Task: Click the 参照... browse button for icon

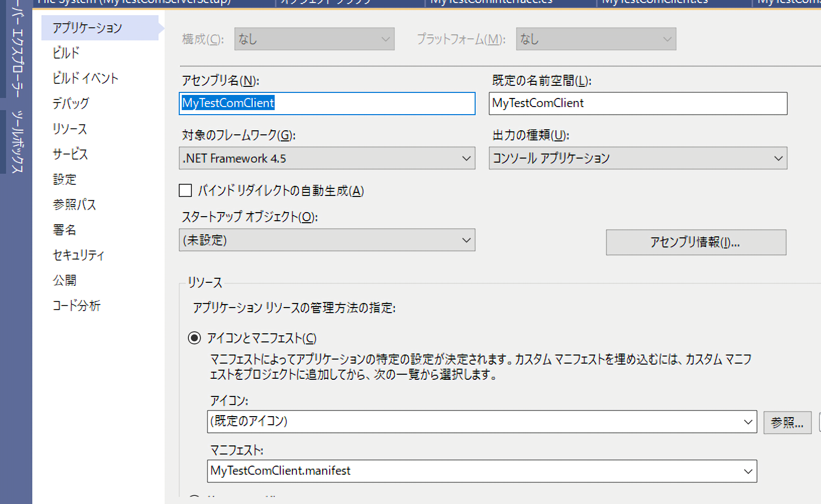Action: tap(787, 423)
